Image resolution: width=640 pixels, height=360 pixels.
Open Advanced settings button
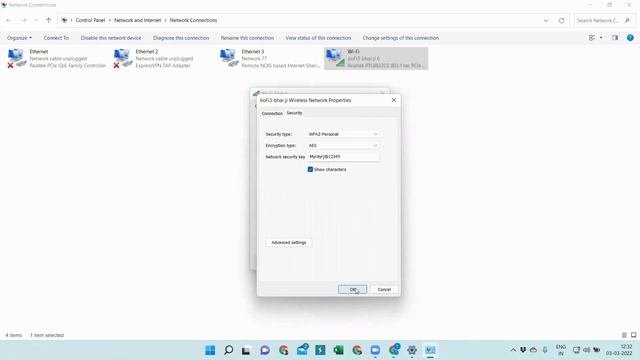point(289,242)
